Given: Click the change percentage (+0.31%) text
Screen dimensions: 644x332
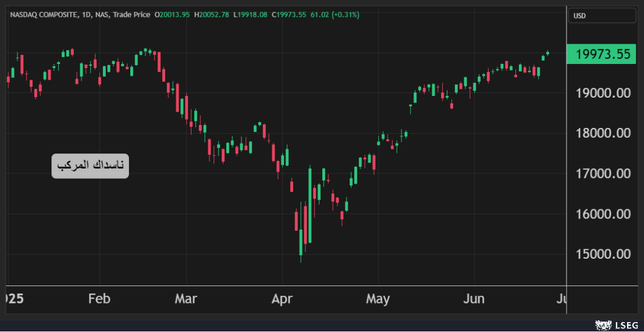Looking at the screenshot, I should 345,14.
